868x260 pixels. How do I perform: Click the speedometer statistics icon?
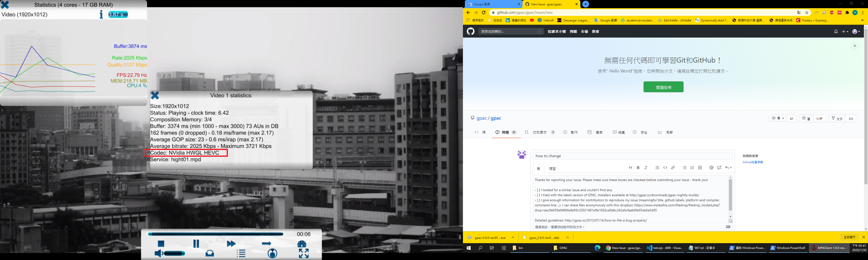point(302,244)
